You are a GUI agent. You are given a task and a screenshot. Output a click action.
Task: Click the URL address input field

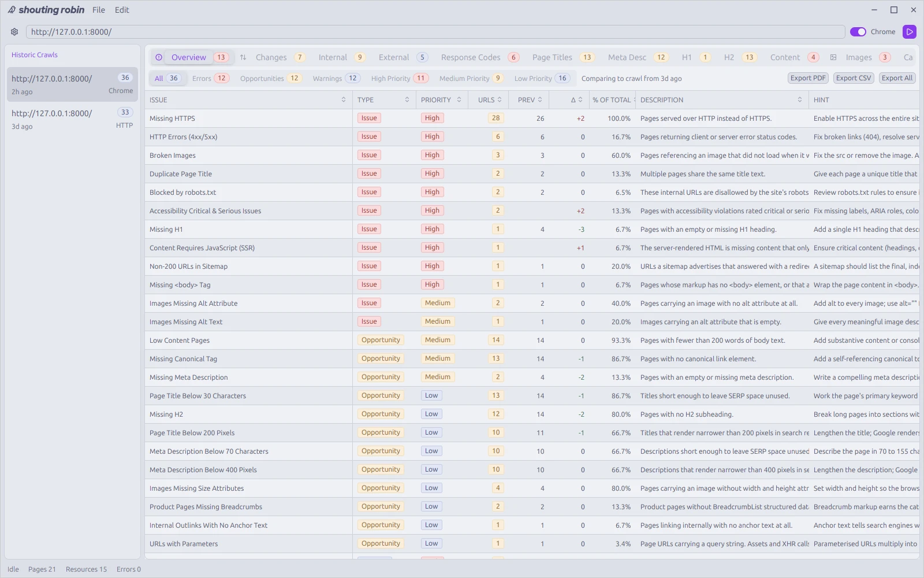[435, 32]
